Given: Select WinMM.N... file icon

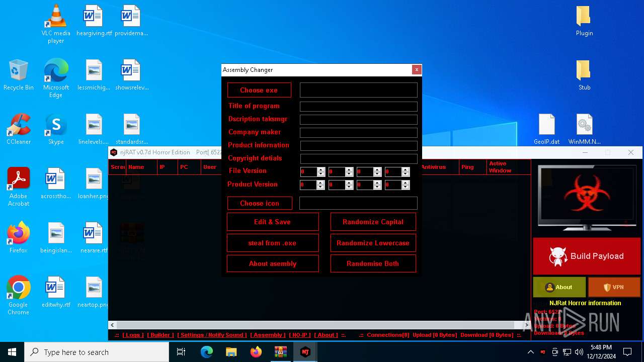Looking at the screenshot, I should pos(584,130).
